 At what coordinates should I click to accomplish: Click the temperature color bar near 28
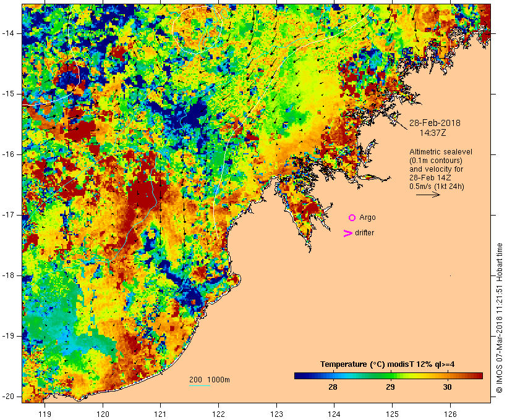(333, 376)
